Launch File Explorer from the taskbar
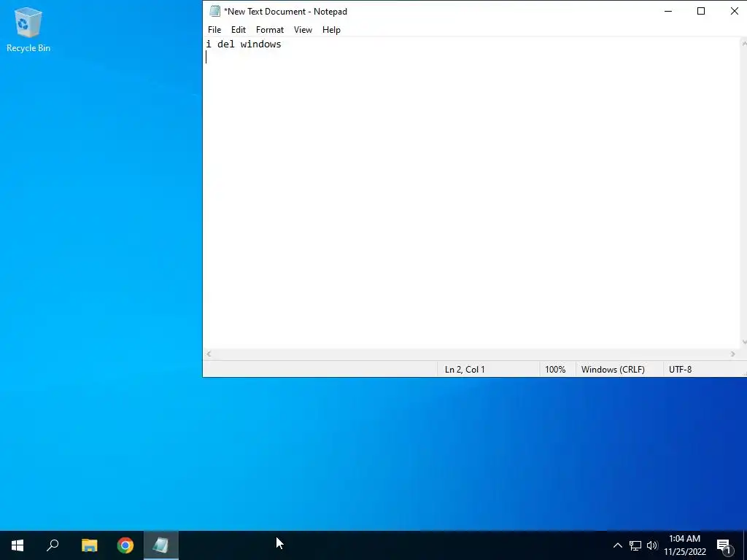The height and width of the screenshot is (560, 747). (89, 545)
